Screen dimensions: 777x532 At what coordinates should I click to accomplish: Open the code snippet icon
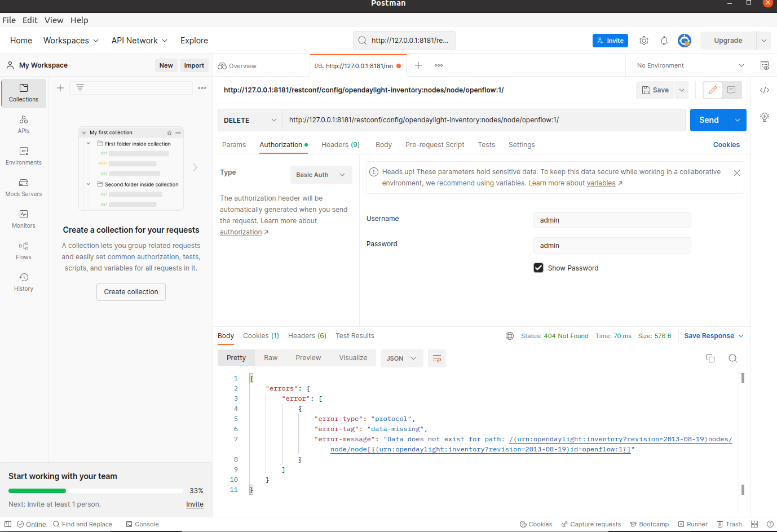[x=765, y=90]
